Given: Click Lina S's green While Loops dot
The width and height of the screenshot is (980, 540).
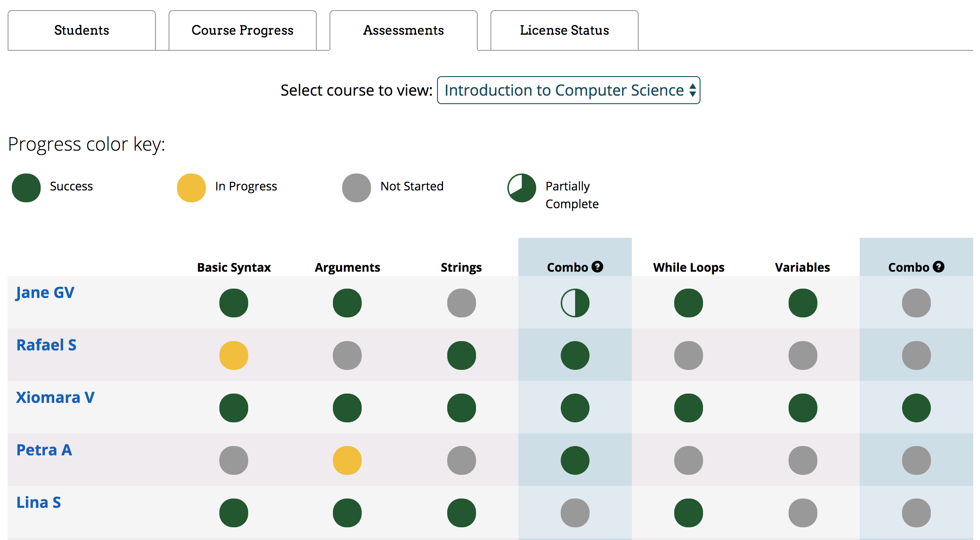Looking at the screenshot, I should coord(688,513).
